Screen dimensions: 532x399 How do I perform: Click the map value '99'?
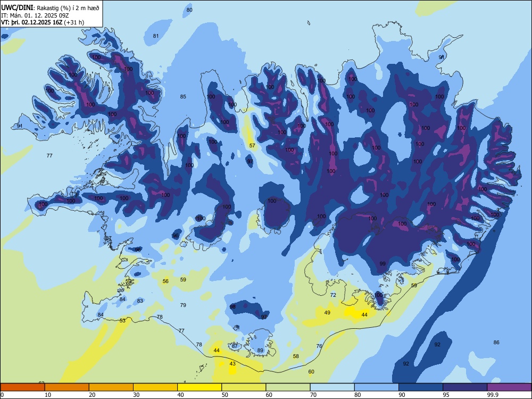click(x=383, y=264)
